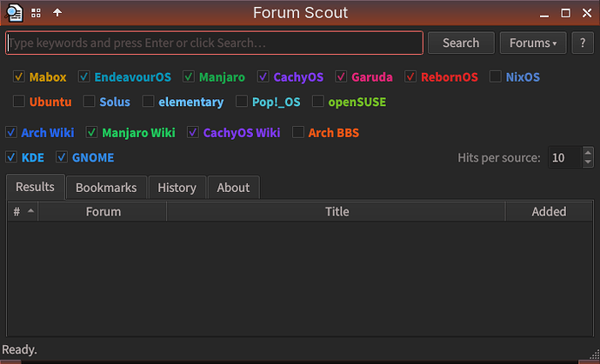Switch to the Bookmarks tab
The image size is (600, 364).
pos(106,188)
